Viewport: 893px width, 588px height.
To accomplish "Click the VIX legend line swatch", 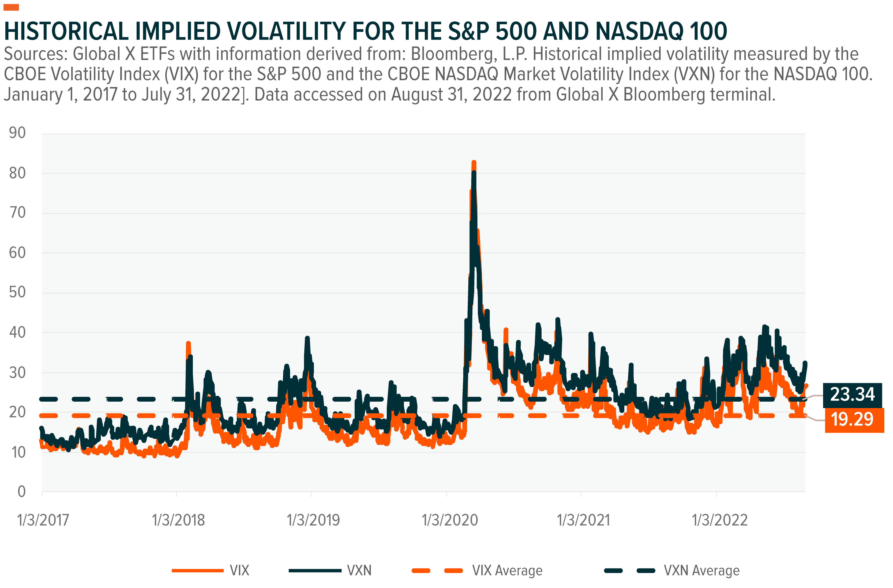I will [197, 571].
